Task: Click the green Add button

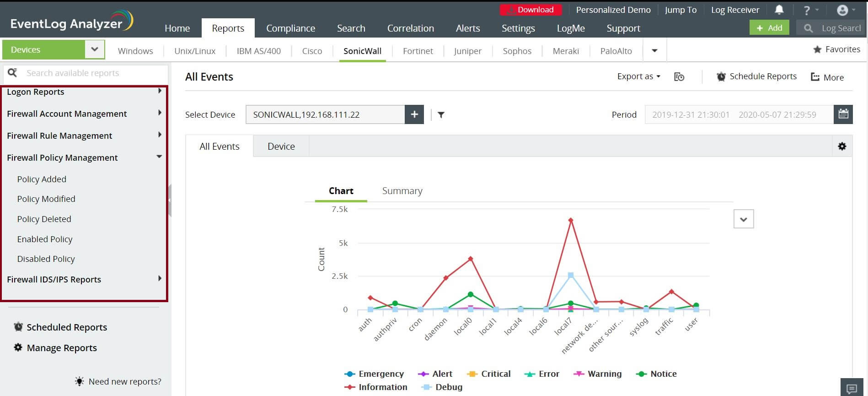Action: coord(769,28)
